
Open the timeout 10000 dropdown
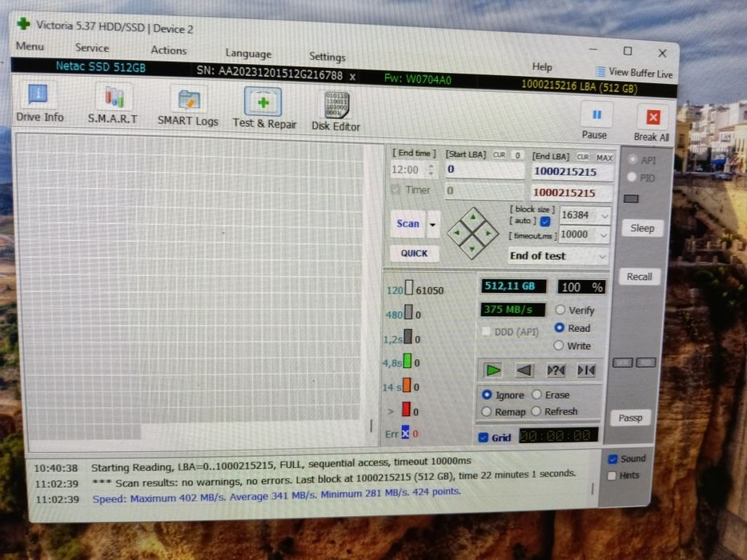pos(604,235)
